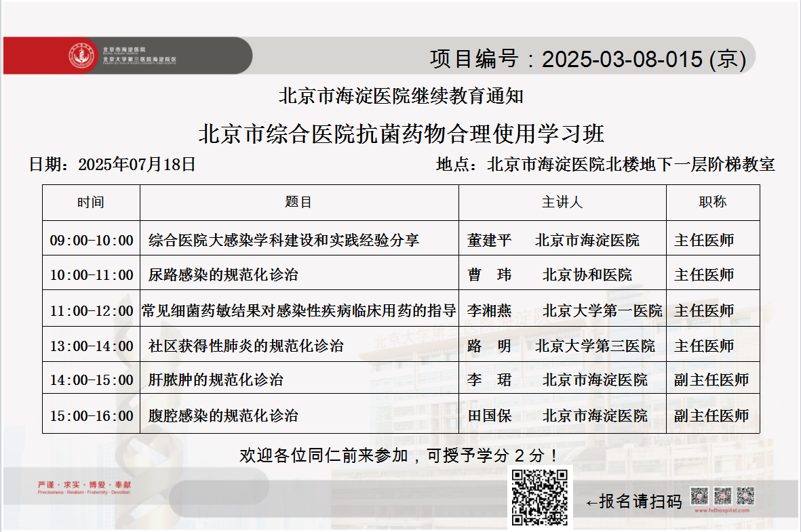Viewport: 801px width, 532px height.
Task: Click 北京市海淀医院 in the 董建平 row
Action: [587, 241]
